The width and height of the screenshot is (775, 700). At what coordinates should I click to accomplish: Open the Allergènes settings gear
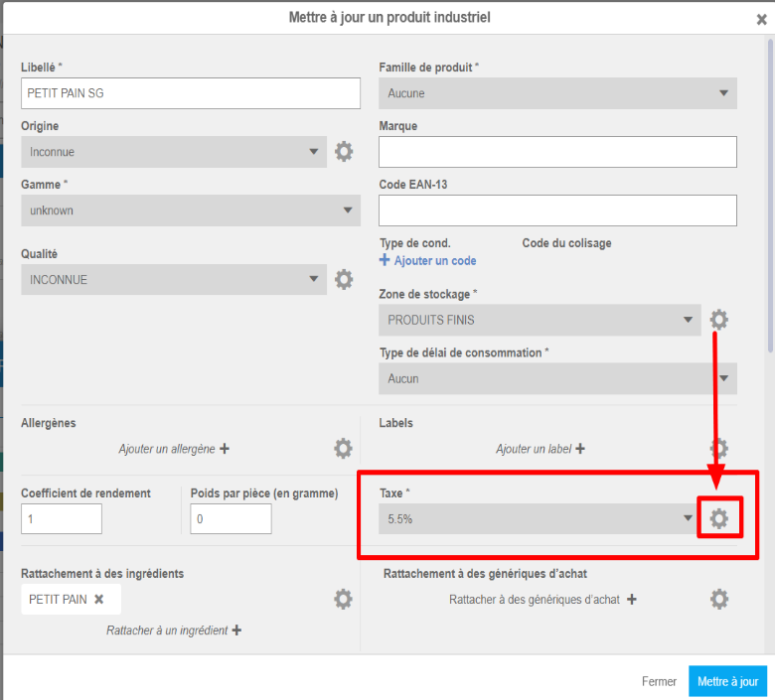344,449
